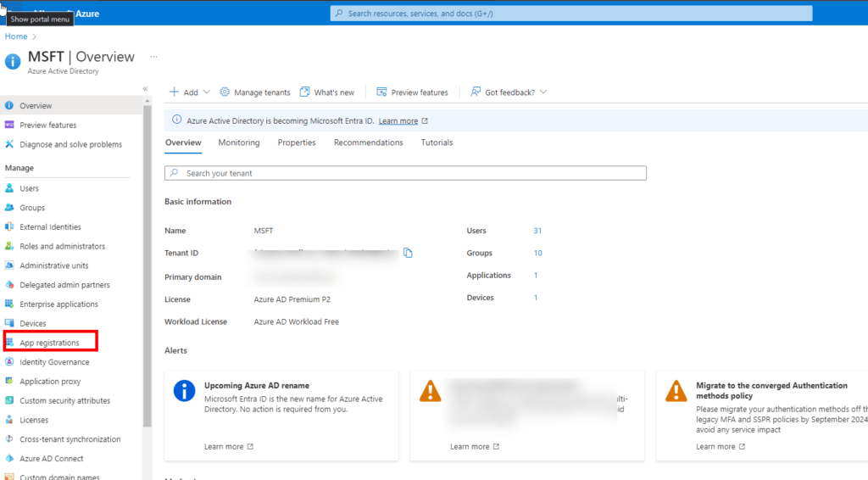
Task: Click the toolbar Preview features icon
Action: coord(381,92)
